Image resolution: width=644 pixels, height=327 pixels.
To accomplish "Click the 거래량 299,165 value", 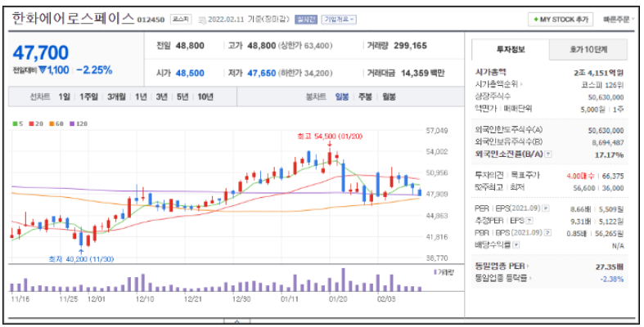I will coord(410,46).
